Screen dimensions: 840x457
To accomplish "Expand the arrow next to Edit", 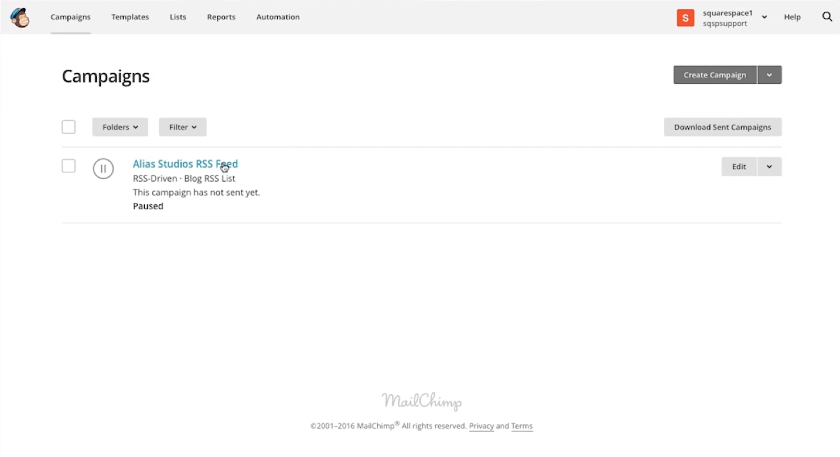I will coord(769,167).
